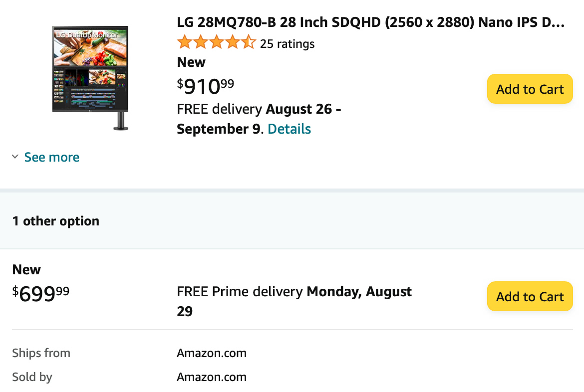The width and height of the screenshot is (584, 392).
Task: Click the New condition label above $699.99
Action: point(26,269)
